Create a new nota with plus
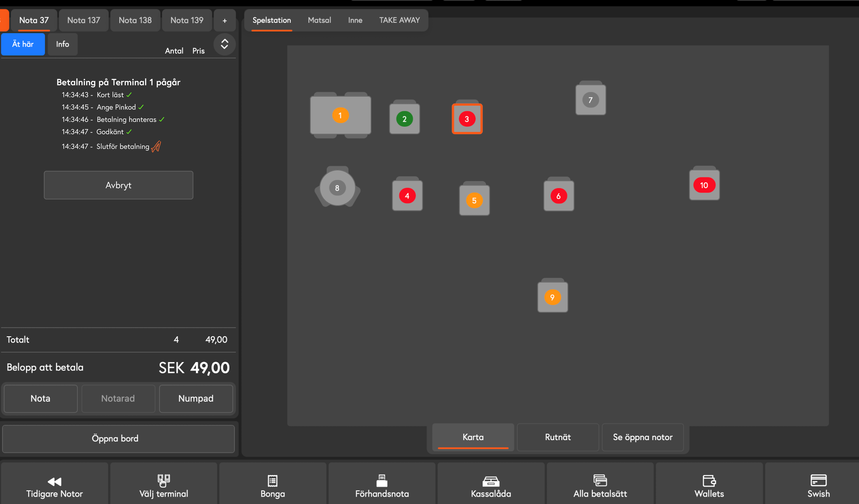 (225, 20)
